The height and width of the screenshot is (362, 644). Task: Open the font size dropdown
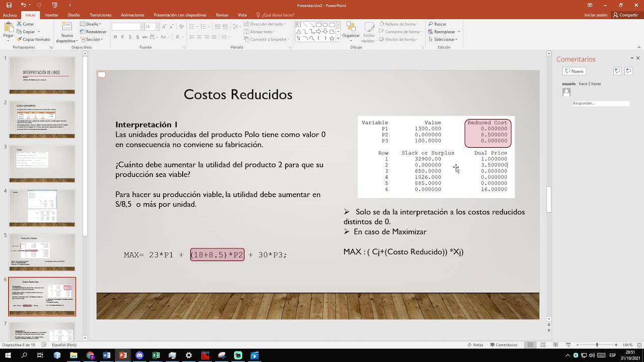tap(157, 26)
